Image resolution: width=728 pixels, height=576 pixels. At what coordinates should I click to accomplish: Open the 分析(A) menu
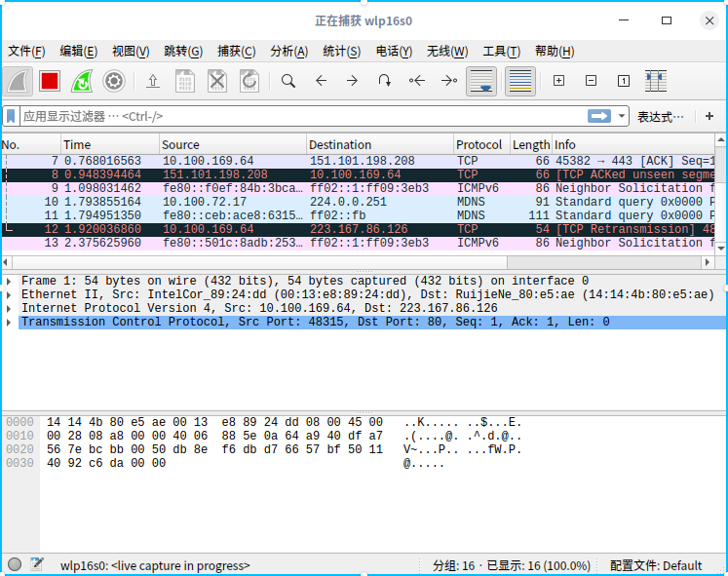coord(288,51)
